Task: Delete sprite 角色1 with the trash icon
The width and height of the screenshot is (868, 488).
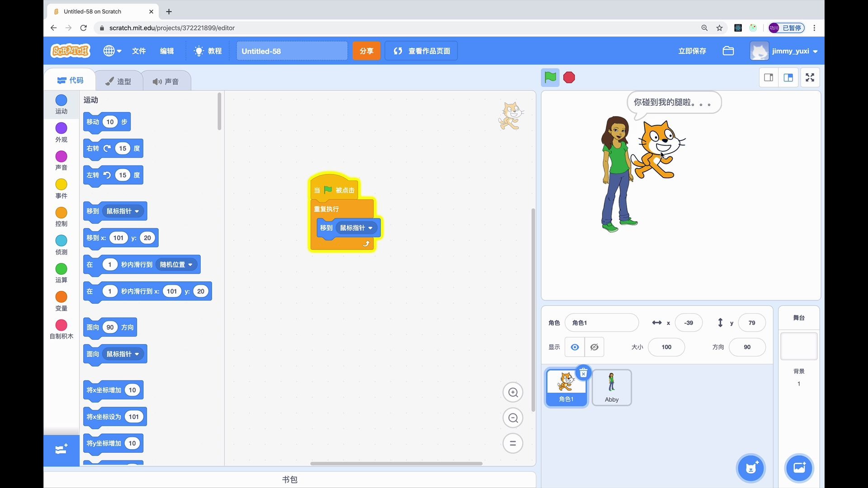Action: click(x=583, y=373)
